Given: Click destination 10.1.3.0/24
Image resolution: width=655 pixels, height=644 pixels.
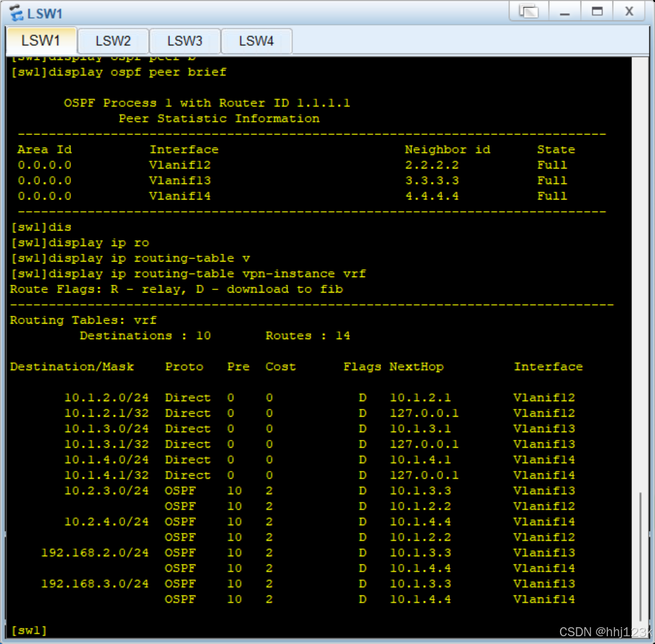Looking at the screenshot, I should (x=107, y=428).
